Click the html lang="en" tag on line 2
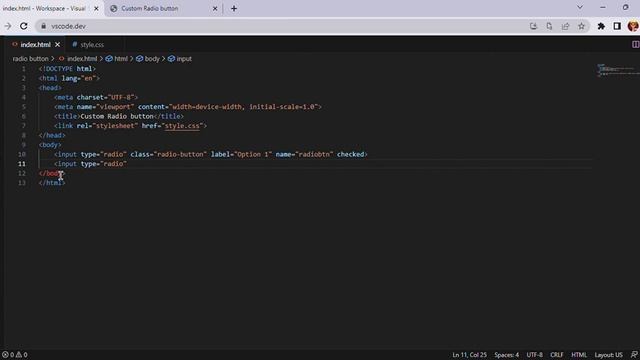This screenshot has width=640, height=360. click(69, 78)
